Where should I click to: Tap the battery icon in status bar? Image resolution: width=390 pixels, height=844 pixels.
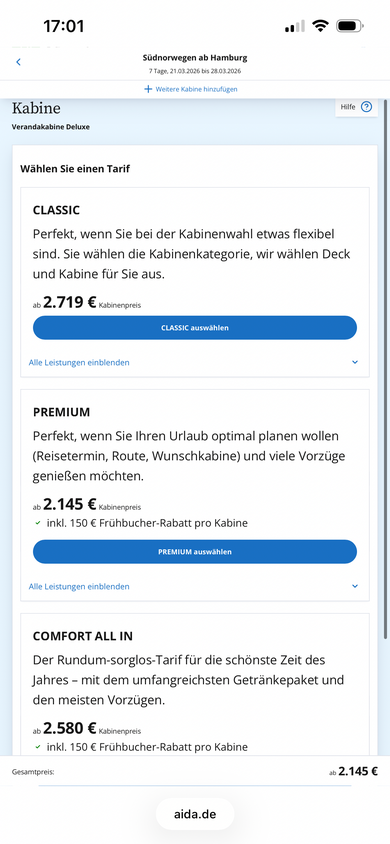pyautogui.click(x=350, y=26)
